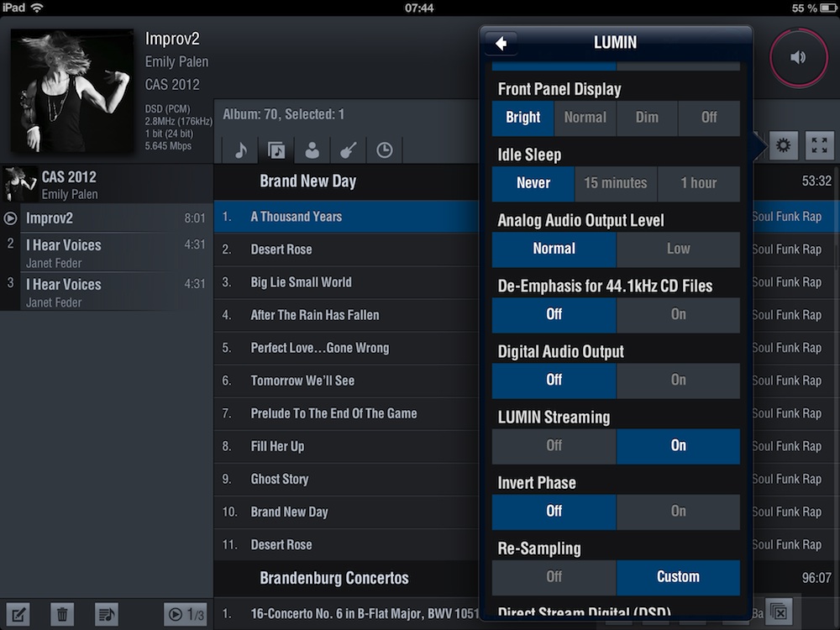Viewport: 840px width, 630px height.
Task: Open the clock icon browse tab
Action: pyautogui.click(x=385, y=150)
